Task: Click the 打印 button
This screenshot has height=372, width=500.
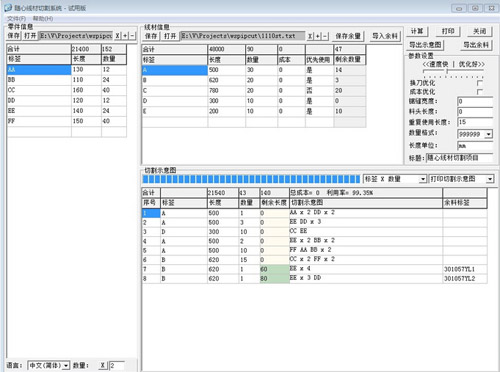Action: click(x=448, y=31)
